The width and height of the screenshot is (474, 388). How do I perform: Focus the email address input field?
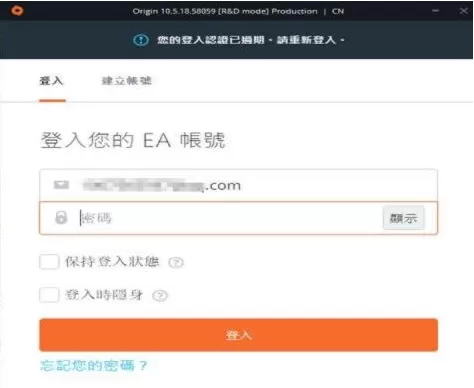[x=238, y=185]
